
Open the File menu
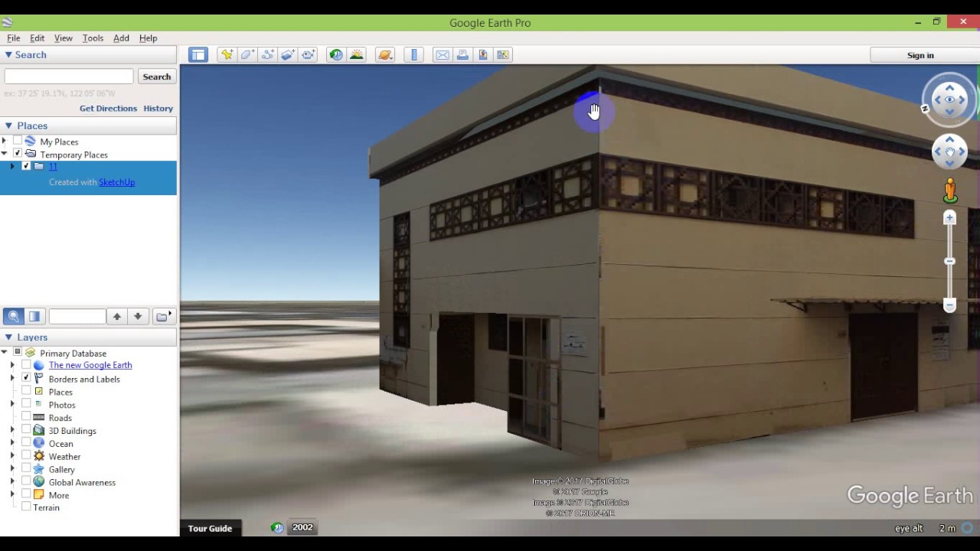point(14,37)
